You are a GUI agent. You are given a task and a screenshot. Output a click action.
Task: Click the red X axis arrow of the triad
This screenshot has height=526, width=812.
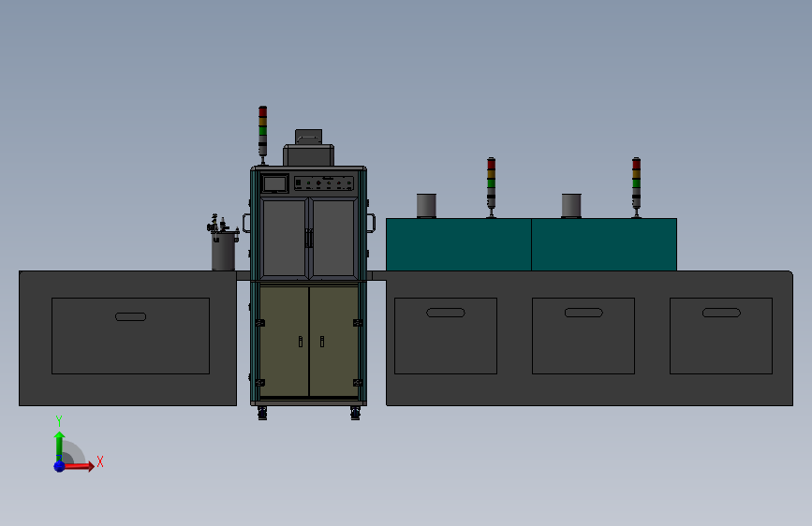tap(79, 466)
